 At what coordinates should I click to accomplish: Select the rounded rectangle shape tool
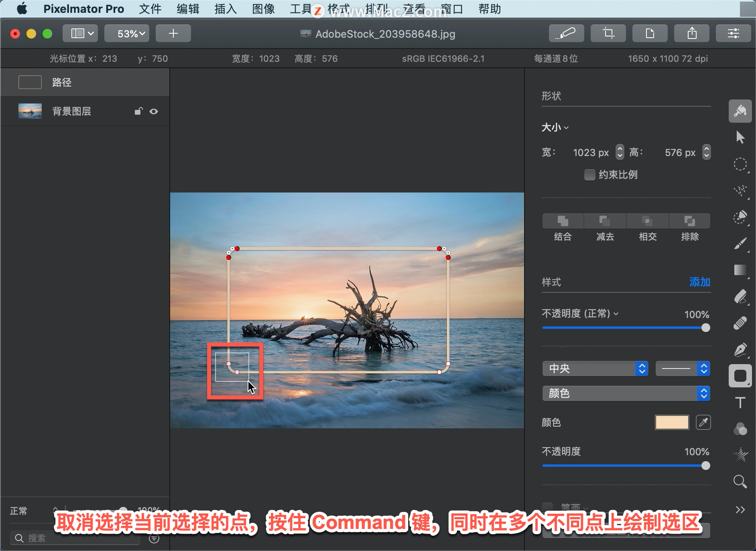(740, 376)
